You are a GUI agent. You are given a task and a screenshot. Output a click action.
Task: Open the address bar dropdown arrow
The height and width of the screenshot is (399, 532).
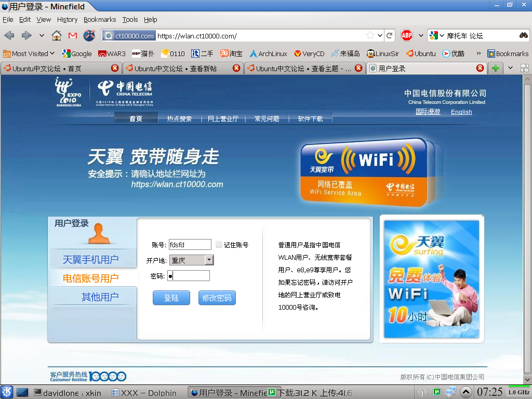click(380, 35)
